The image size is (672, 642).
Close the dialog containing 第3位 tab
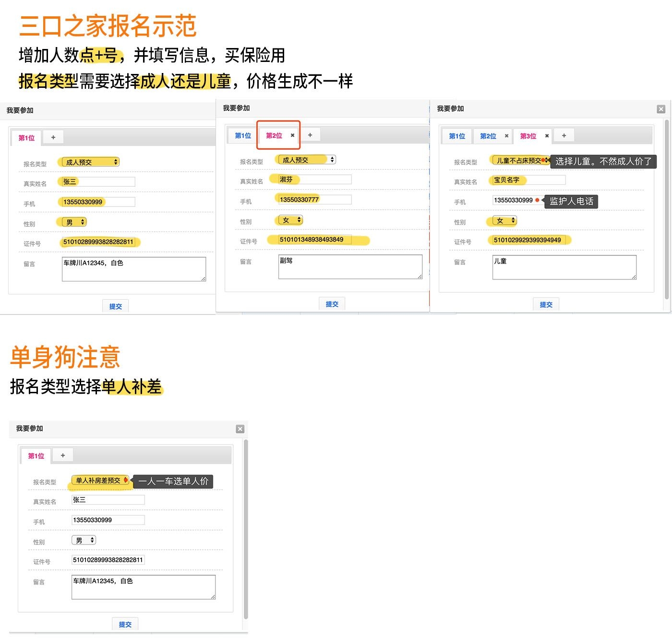661,109
